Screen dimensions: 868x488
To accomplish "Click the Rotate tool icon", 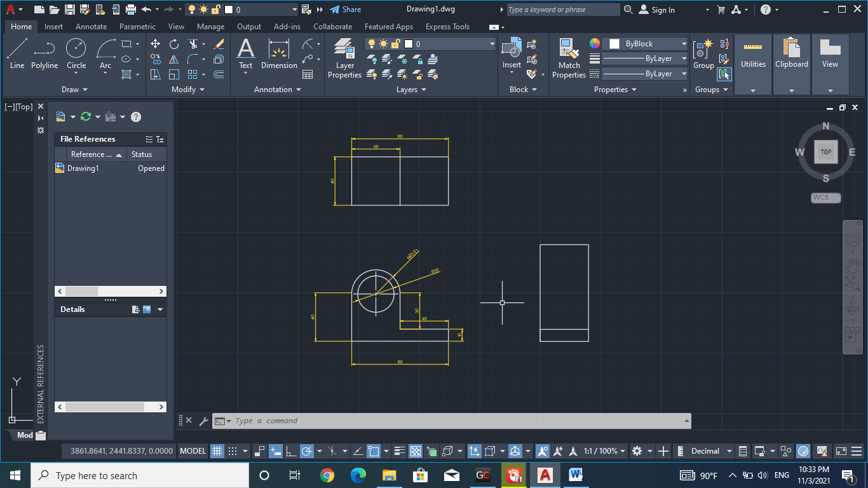I will tap(174, 44).
